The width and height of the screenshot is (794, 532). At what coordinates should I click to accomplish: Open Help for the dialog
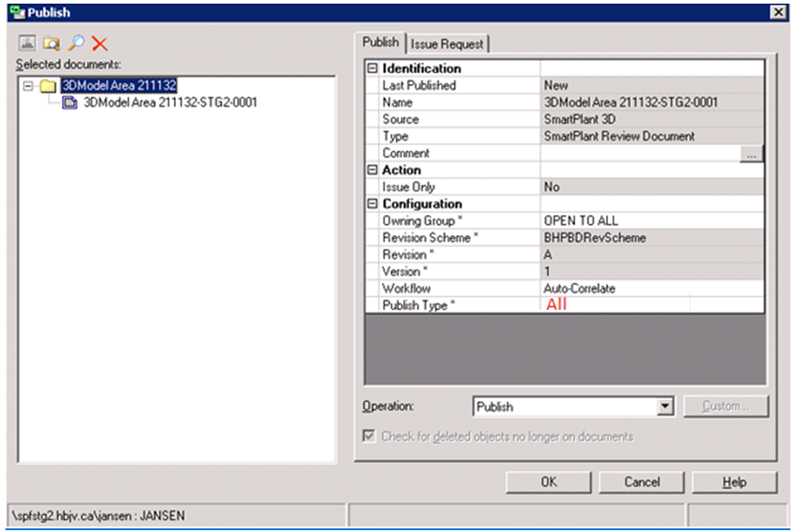pos(734,482)
